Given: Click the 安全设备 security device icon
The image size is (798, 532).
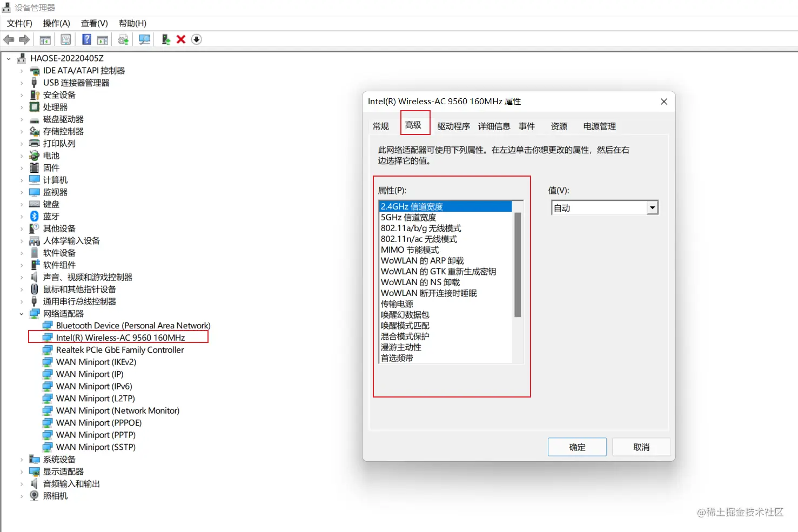Looking at the screenshot, I should pos(35,95).
